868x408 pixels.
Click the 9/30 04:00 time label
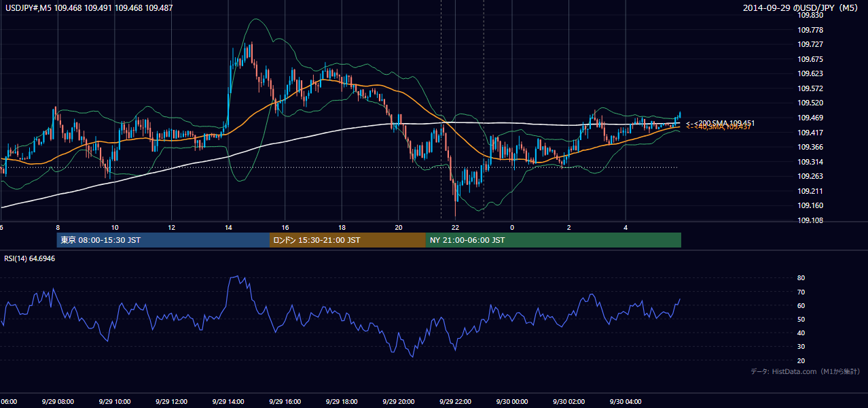[626, 402]
